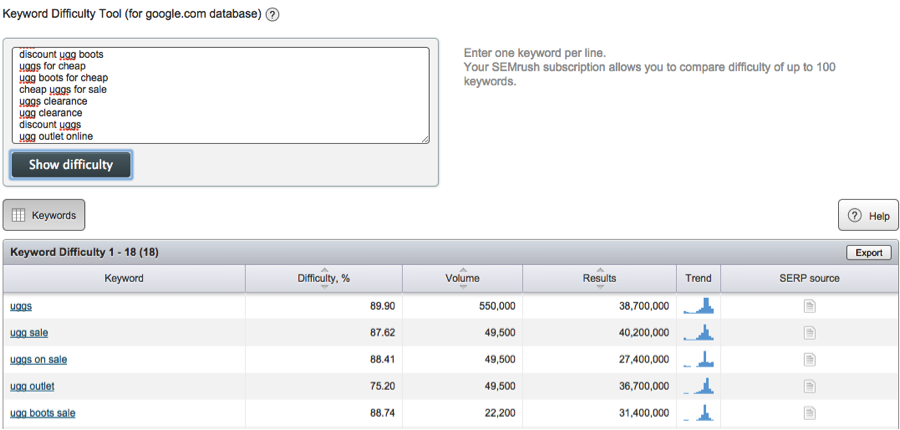This screenshot has width=900, height=430.
Task: Click 'uggs clearance' line in text area
Action: tap(53, 102)
